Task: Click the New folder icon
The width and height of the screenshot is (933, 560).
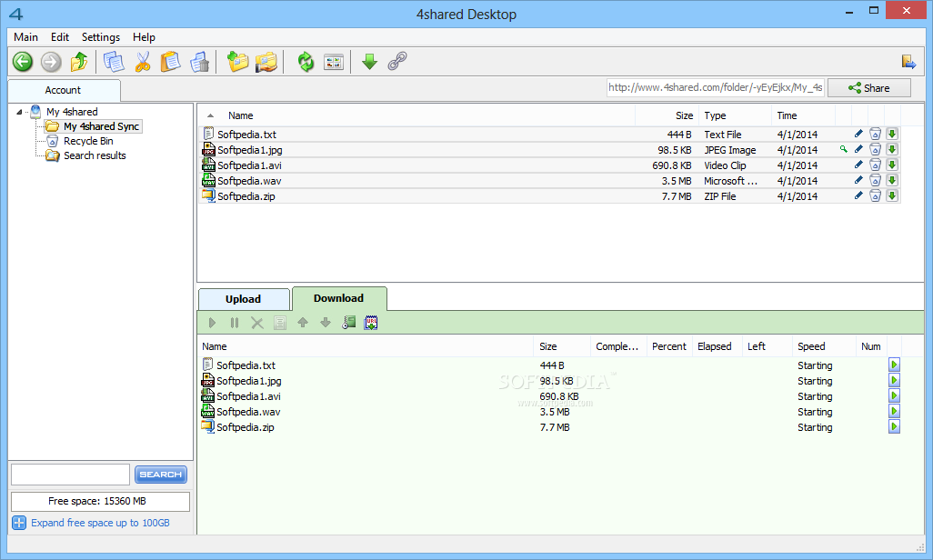Action: [238, 61]
